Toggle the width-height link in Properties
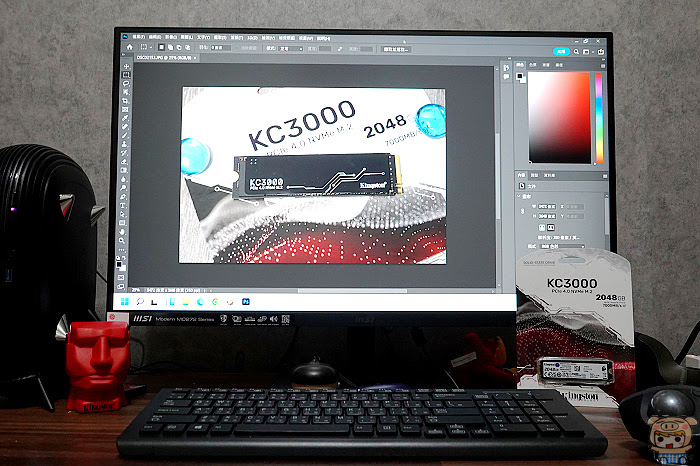 click(x=523, y=211)
